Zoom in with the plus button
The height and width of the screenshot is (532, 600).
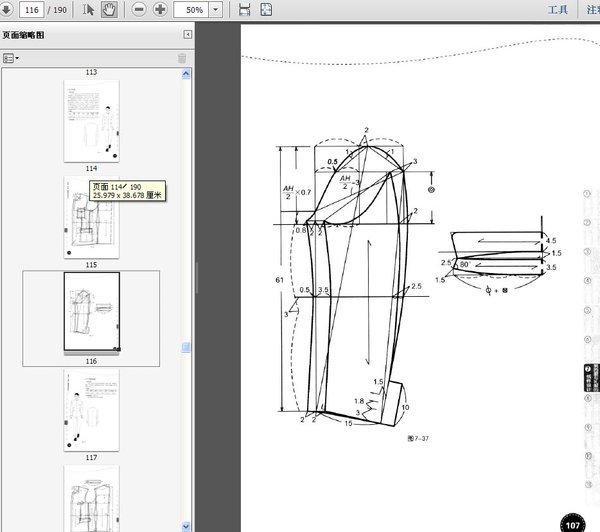pos(160,10)
